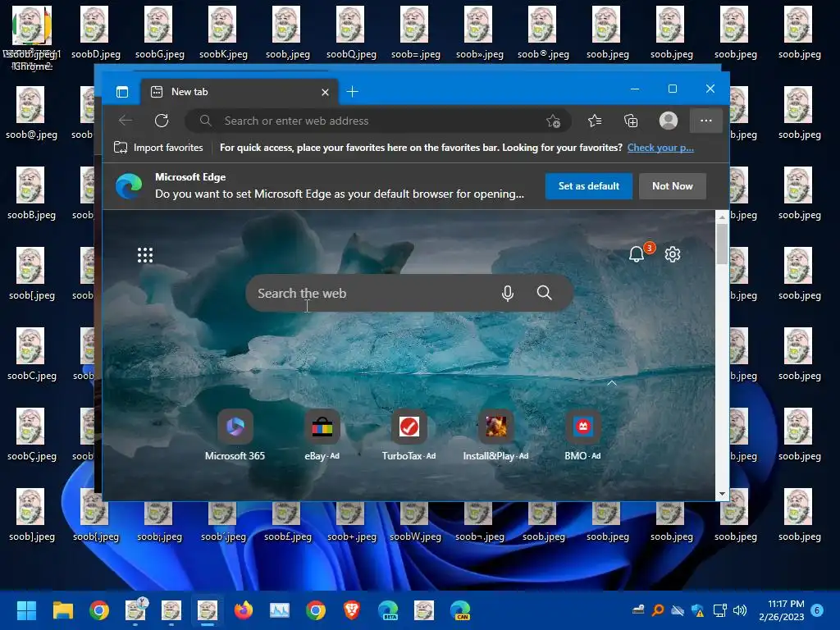Click the address bar search field
Screen dimensions: 840x630
point(379,121)
